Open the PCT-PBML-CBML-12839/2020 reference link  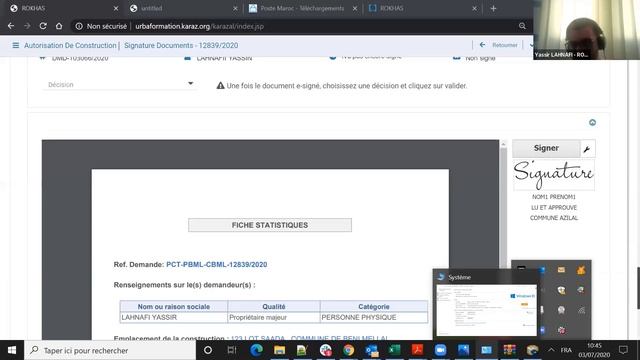click(216, 264)
